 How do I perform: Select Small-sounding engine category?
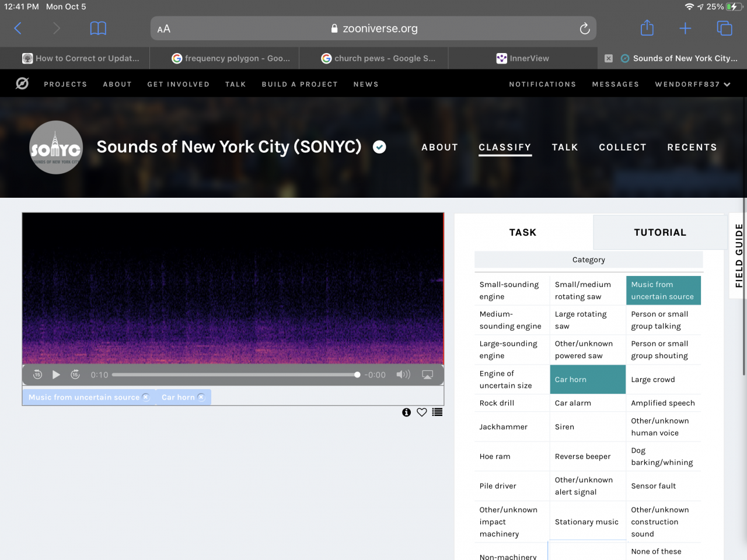(512, 290)
